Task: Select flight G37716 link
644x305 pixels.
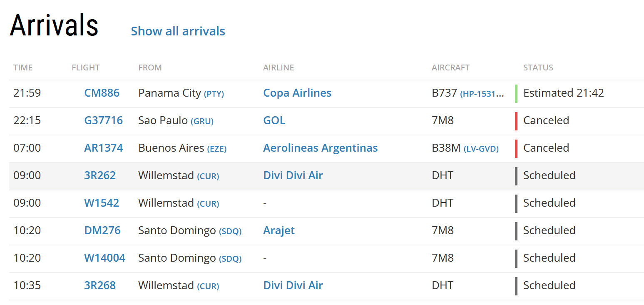Action: pyautogui.click(x=103, y=120)
